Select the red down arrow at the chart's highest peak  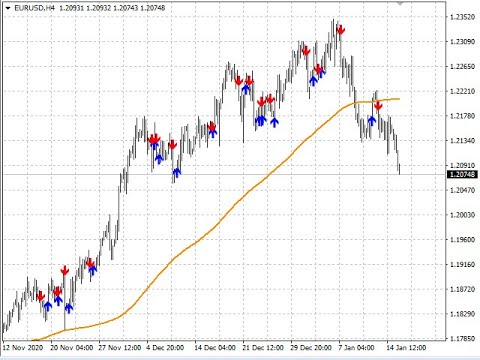pyautogui.click(x=341, y=30)
